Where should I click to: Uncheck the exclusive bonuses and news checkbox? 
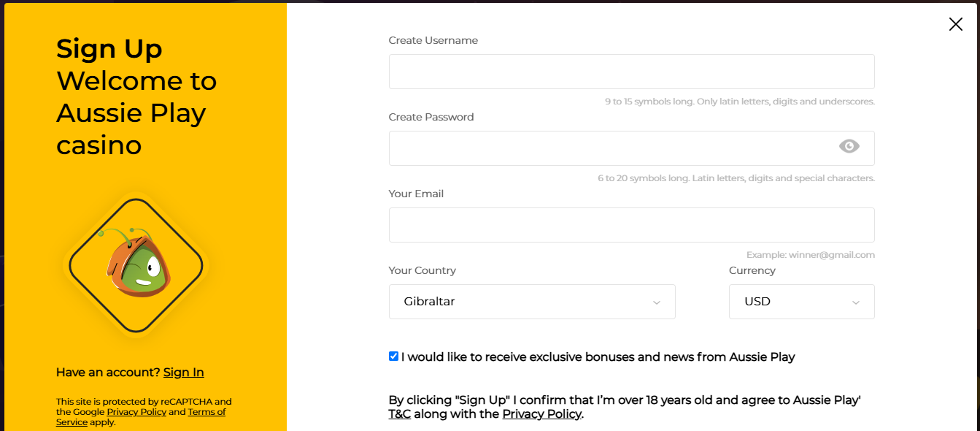click(394, 356)
